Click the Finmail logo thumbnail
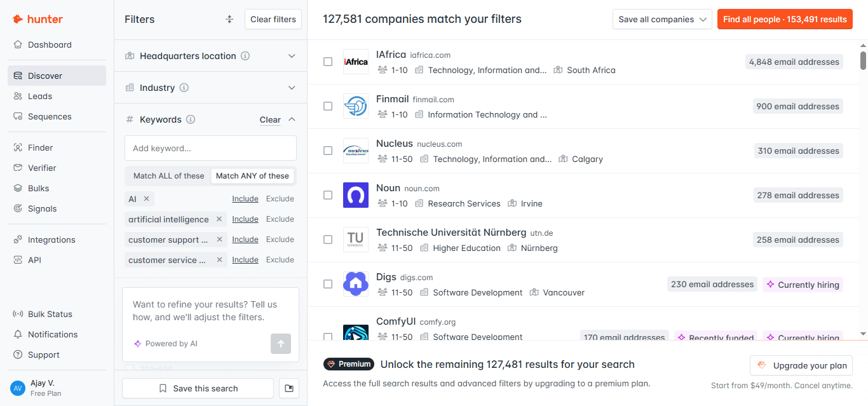The width and height of the screenshot is (868, 406). coord(356,106)
